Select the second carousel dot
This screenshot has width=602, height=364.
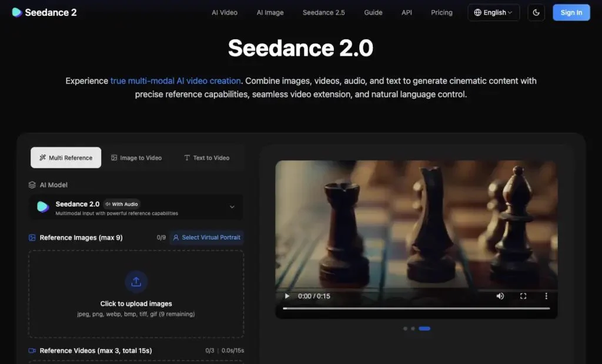tap(413, 329)
